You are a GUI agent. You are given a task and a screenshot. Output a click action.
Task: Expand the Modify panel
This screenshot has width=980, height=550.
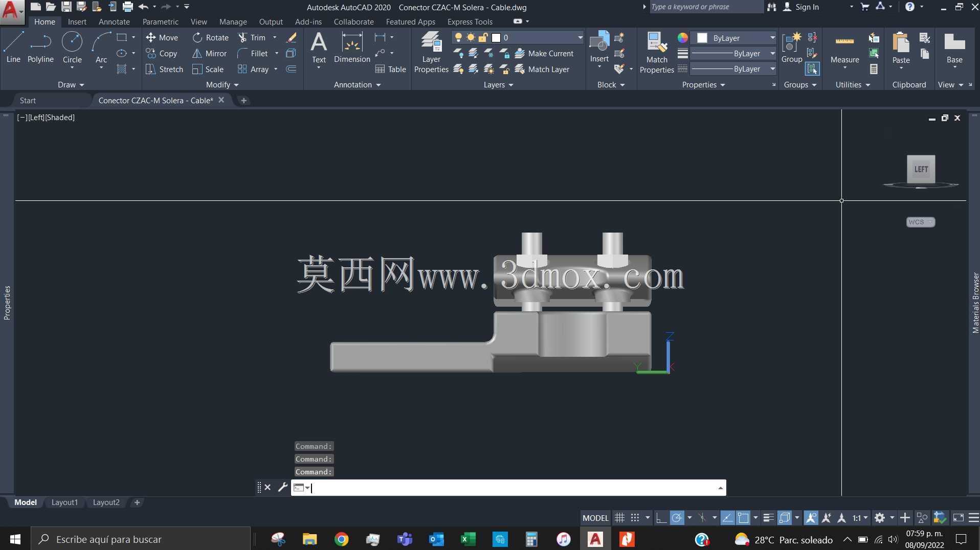point(222,84)
